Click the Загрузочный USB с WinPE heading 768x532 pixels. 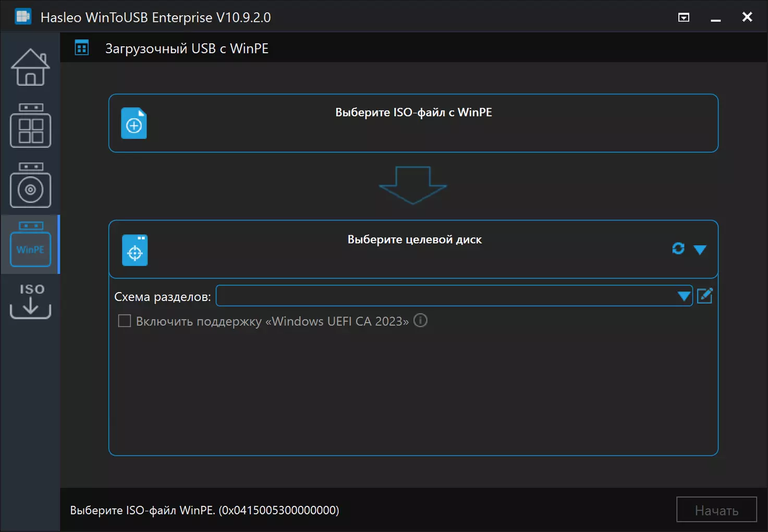(x=187, y=49)
